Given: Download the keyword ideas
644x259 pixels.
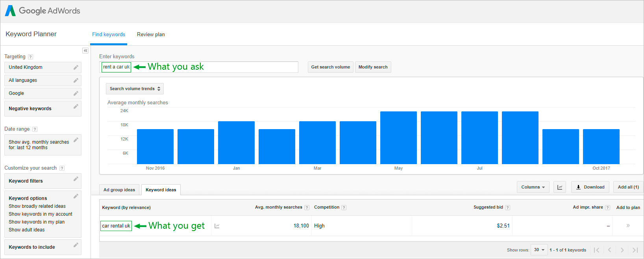Looking at the screenshot, I should (x=590, y=187).
